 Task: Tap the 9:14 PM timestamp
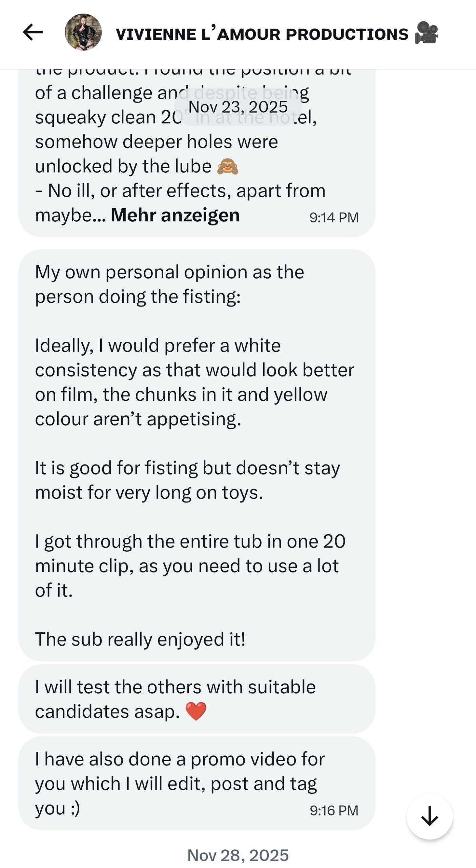(334, 218)
